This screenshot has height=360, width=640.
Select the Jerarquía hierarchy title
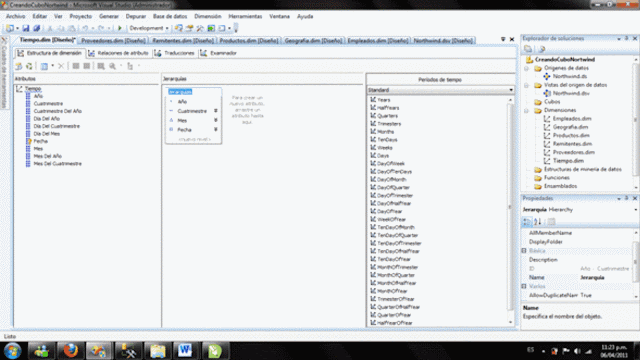[180, 92]
